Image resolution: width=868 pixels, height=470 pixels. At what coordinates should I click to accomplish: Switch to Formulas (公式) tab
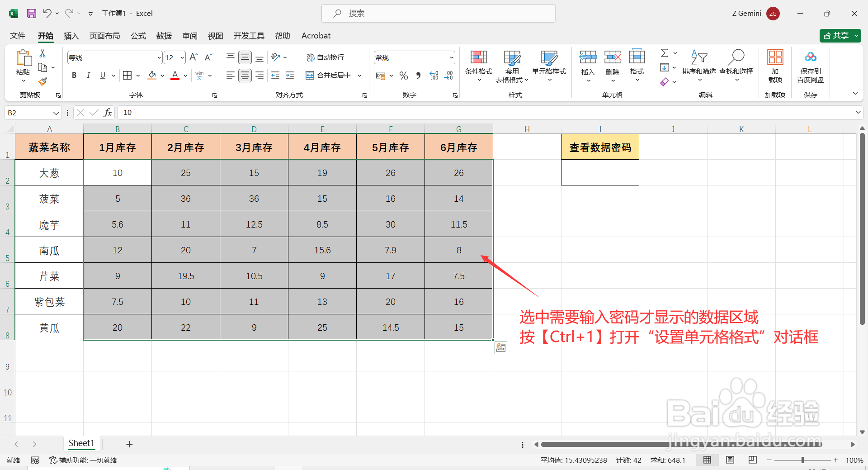tap(138, 36)
